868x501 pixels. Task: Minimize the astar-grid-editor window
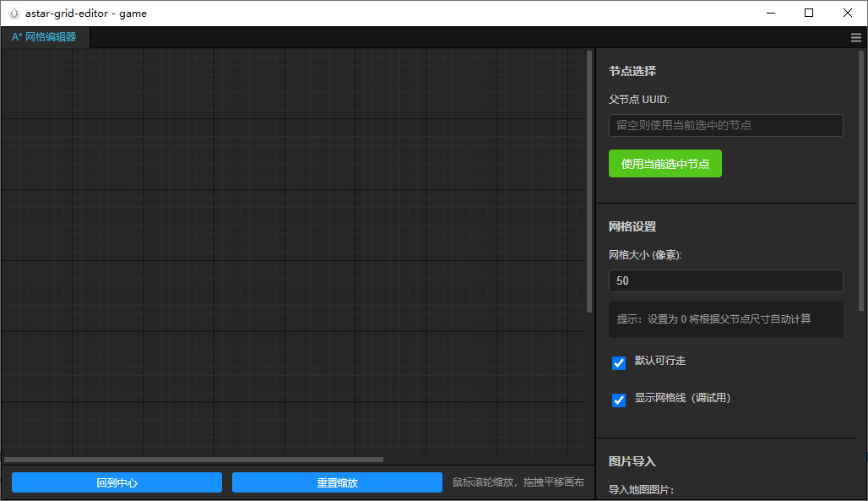pyautogui.click(x=771, y=14)
